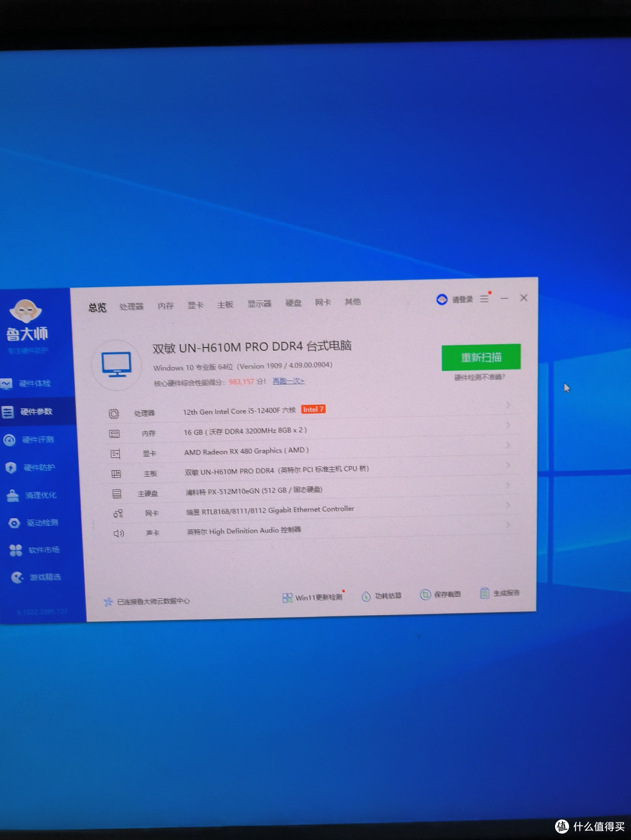The width and height of the screenshot is (631, 840).
Task: Expand the 显卡 row chevron arrow
Action: pos(508,445)
